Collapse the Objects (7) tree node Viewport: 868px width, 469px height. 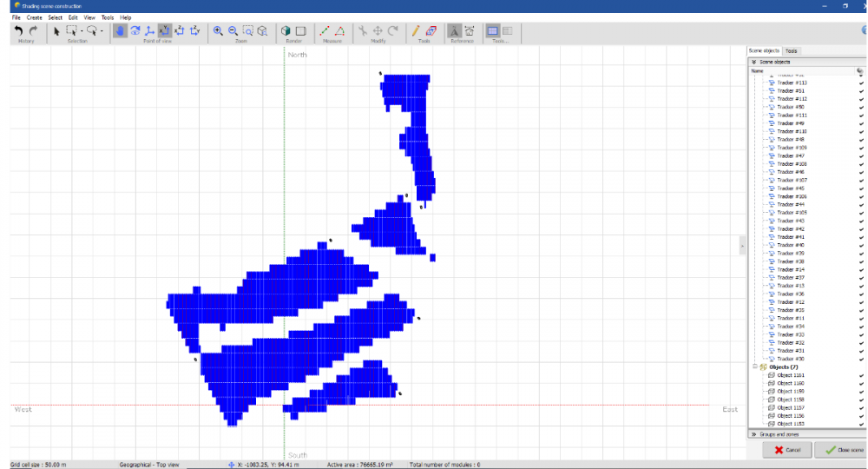[754, 367]
